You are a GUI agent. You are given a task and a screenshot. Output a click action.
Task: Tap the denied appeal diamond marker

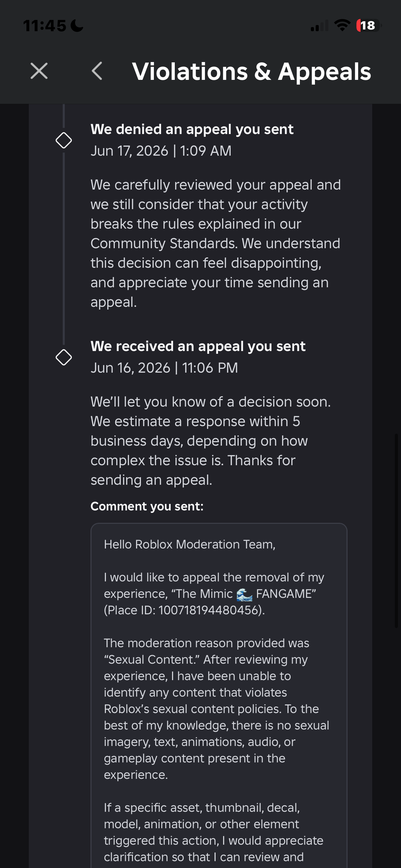64,141
